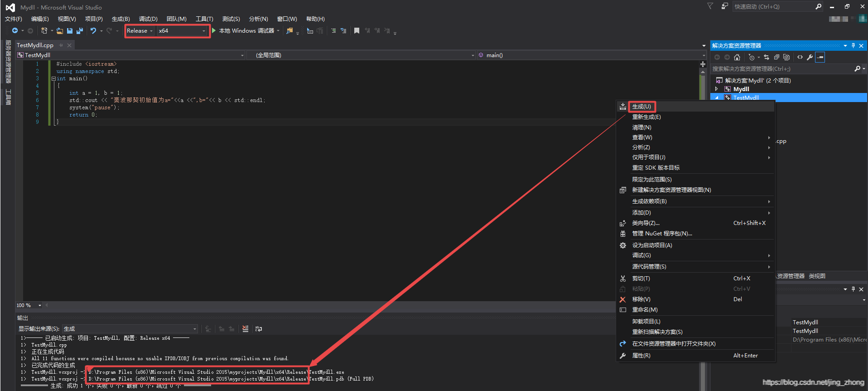Screen dimensions: 868x391
Task: Expand the Mydll project node
Action: (x=716, y=89)
